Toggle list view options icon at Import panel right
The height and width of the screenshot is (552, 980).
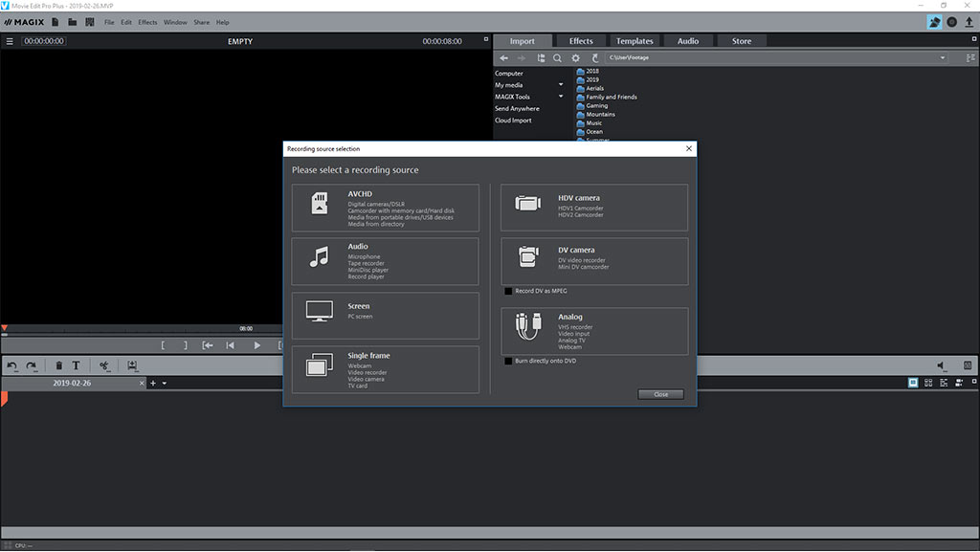(x=970, y=58)
